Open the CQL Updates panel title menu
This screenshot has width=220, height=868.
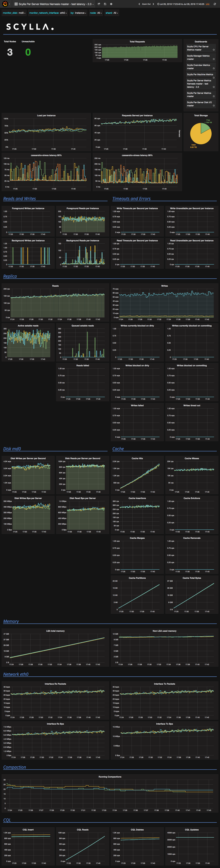coord(192,830)
